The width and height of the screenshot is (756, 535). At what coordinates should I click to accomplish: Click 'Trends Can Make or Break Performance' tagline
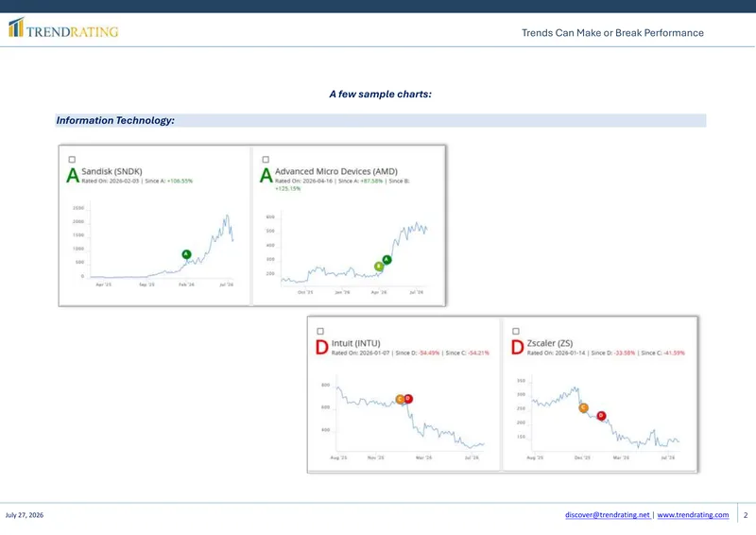click(612, 33)
